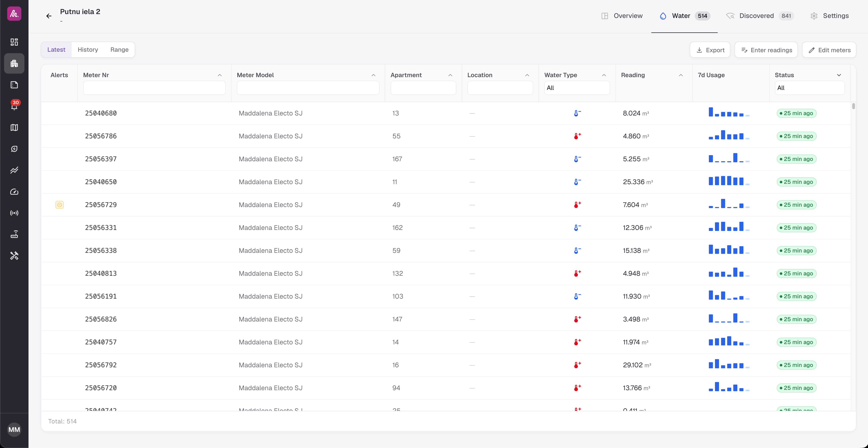Open the document notes icon in sidebar
The image size is (868, 448).
tap(14, 85)
